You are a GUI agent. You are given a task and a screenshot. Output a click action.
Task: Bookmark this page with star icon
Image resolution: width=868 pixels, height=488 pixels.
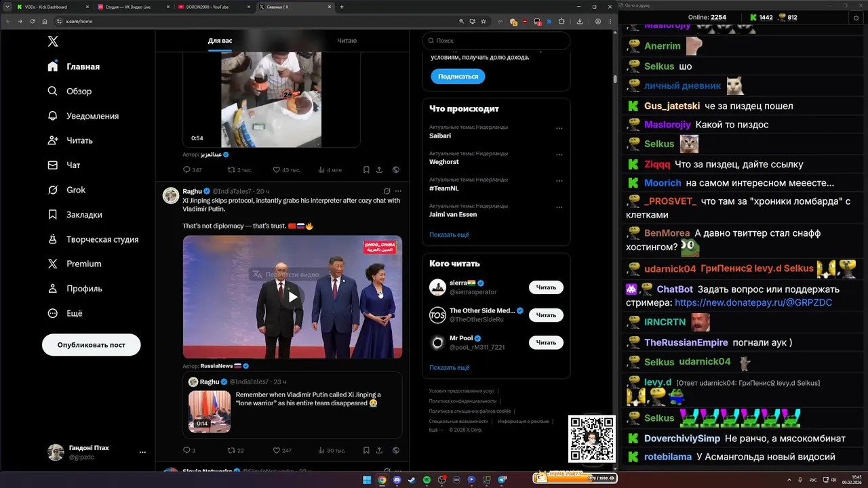point(484,22)
